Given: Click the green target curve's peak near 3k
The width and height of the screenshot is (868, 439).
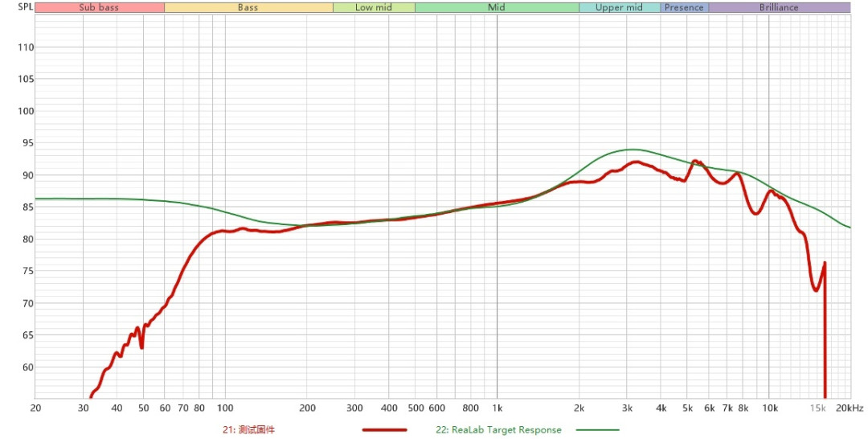Looking at the screenshot, I should tap(633, 150).
